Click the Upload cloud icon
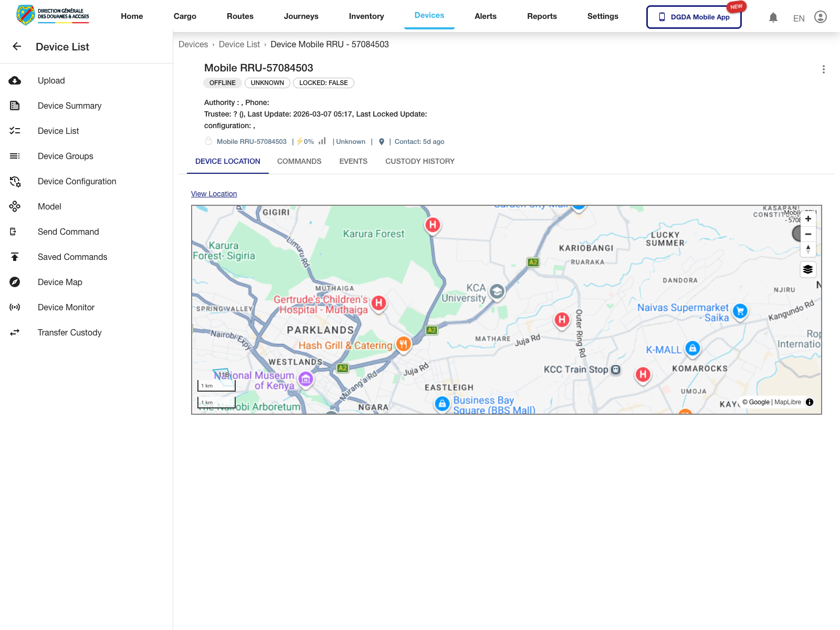This screenshot has width=840, height=630. [x=15, y=80]
